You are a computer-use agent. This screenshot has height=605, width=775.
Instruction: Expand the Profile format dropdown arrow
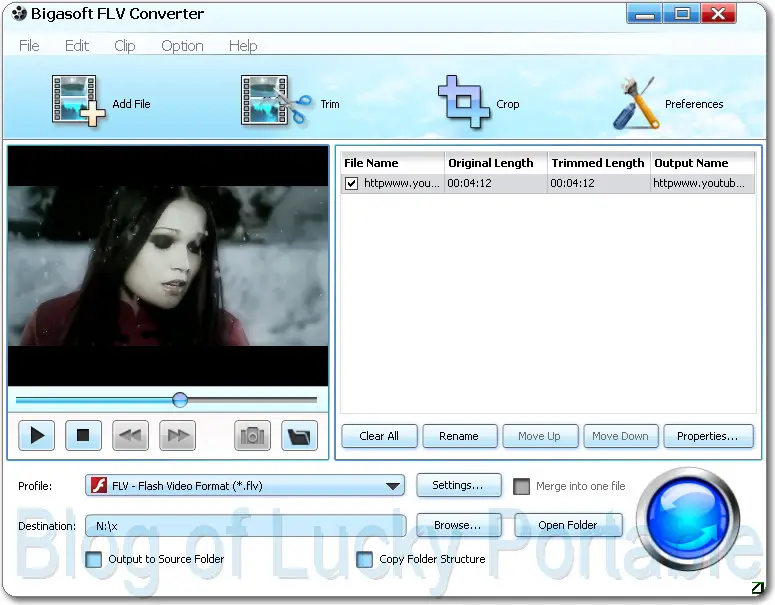click(393, 486)
